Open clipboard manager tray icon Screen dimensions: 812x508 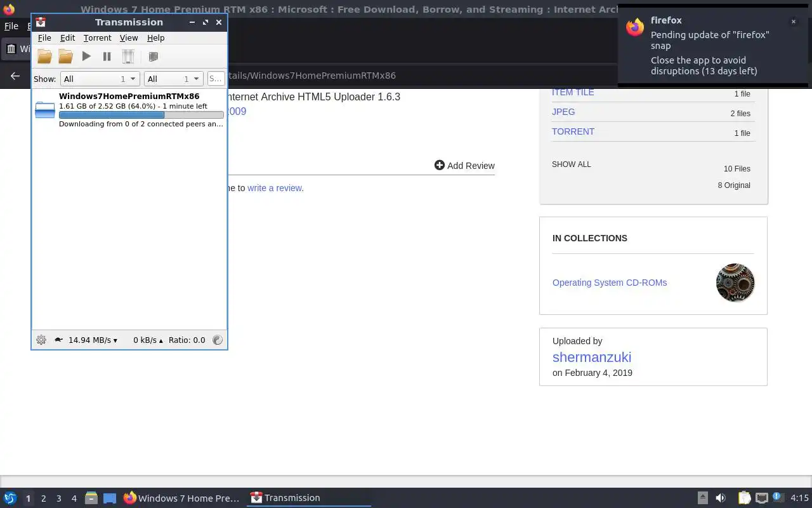(x=745, y=498)
